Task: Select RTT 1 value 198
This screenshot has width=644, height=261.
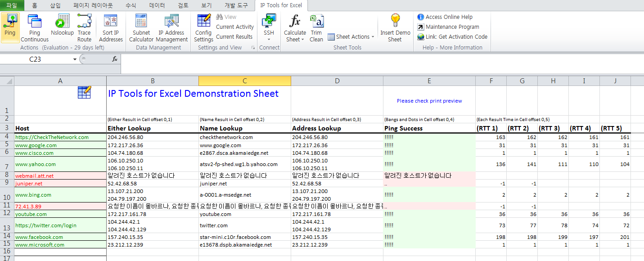Action: click(491, 237)
